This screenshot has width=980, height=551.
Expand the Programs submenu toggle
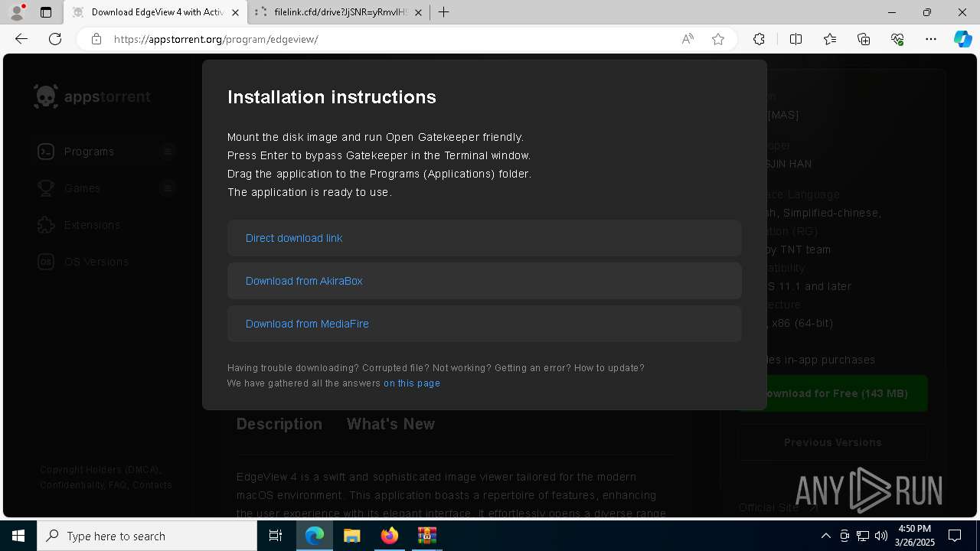pyautogui.click(x=168, y=152)
